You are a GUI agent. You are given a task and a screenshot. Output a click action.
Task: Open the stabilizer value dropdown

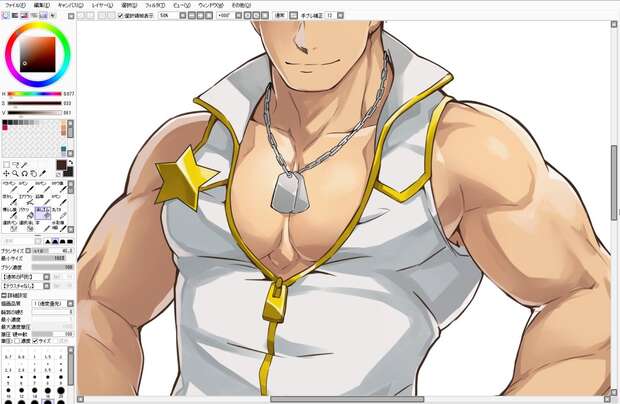(340, 15)
